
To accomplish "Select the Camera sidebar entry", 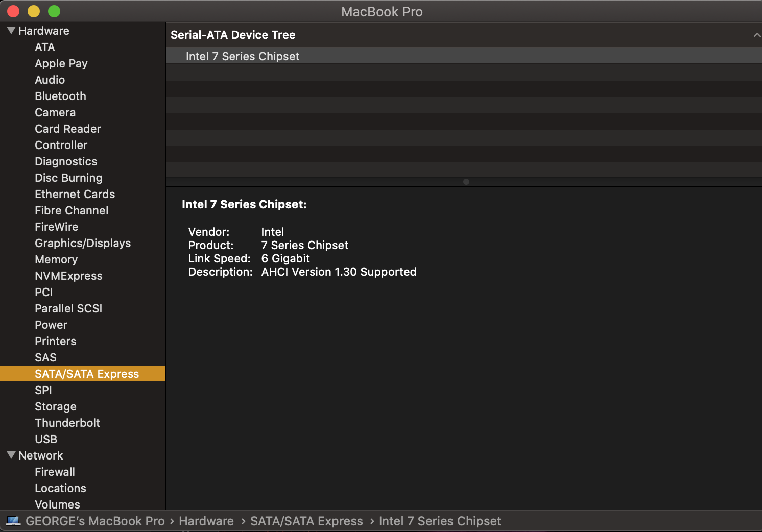I will click(55, 112).
